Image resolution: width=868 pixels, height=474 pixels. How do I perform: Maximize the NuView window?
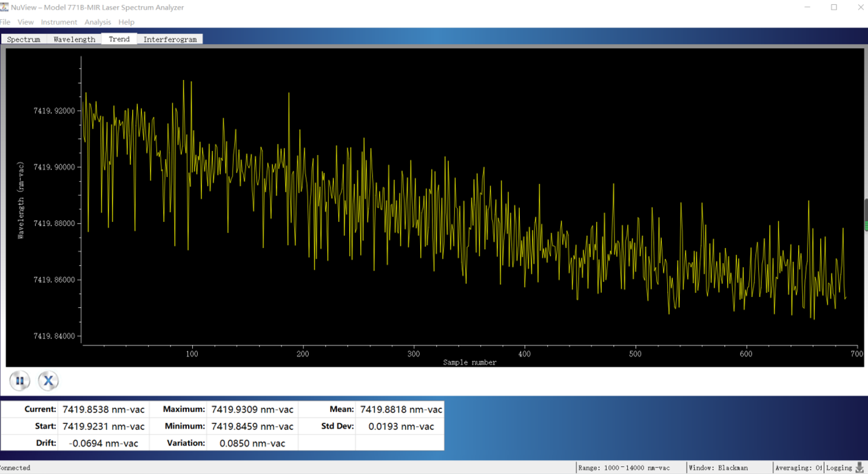pyautogui.click(x=834, y=7)
